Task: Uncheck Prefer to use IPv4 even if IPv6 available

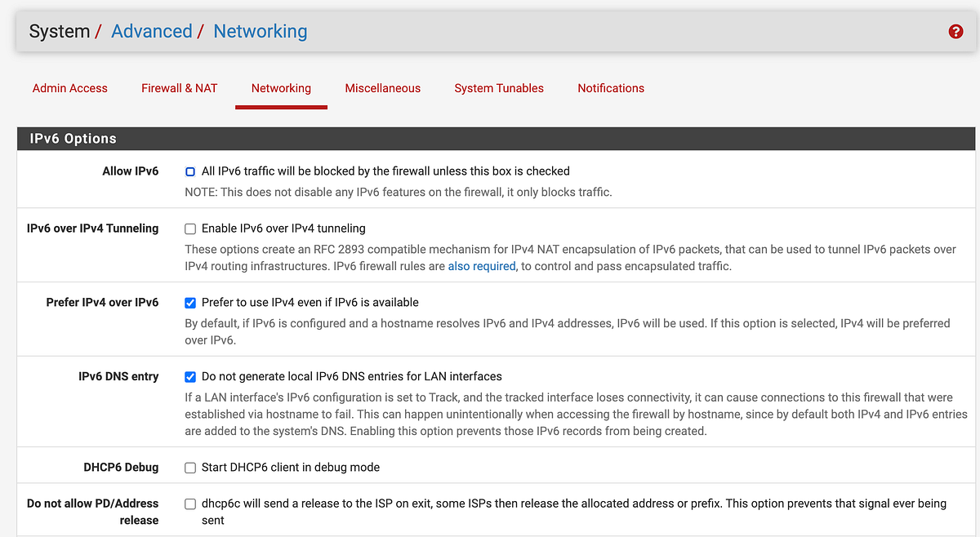Action: coord(189,302)
